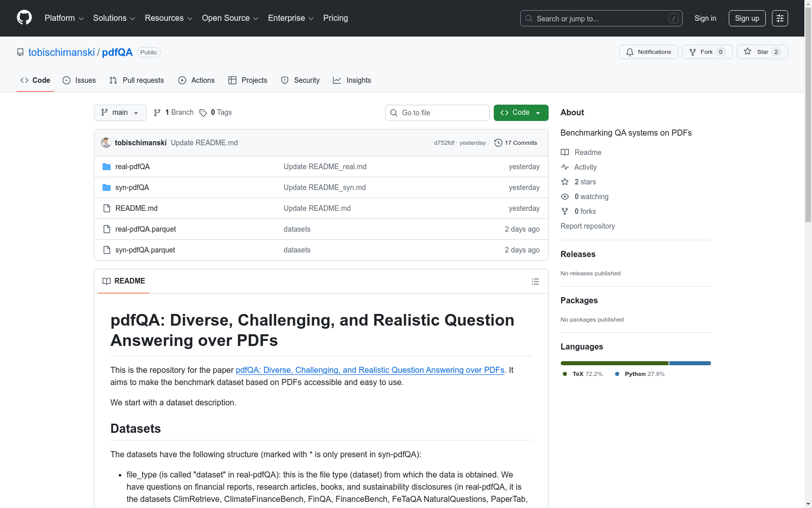The height and width of the screenshot is (508, 812).
Task: Open the Code tab
Action: (x=36, y=80)
